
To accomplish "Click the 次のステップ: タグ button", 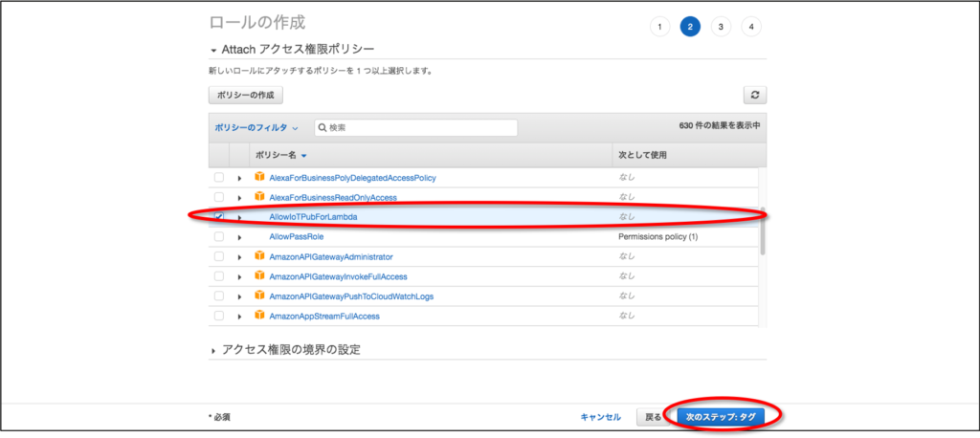I will coord(721,417).
